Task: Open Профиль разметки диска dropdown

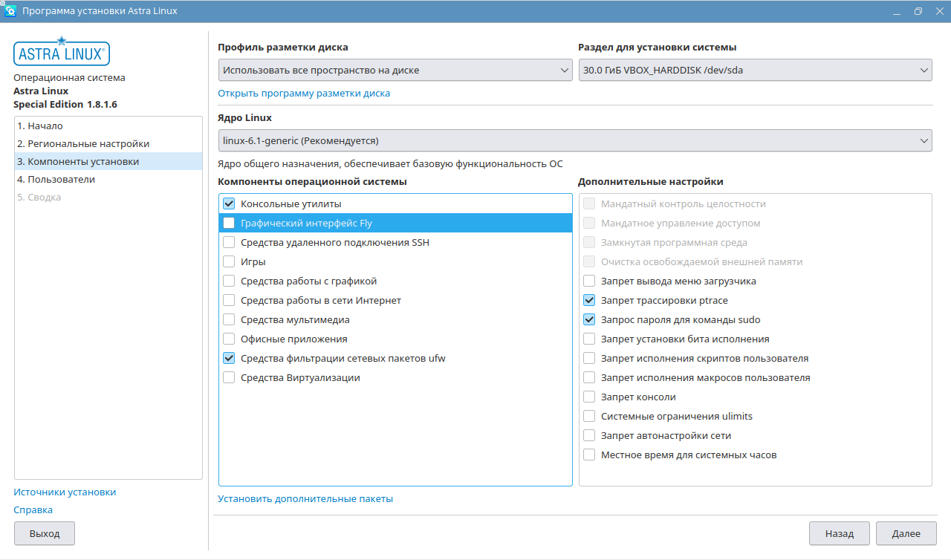Action: pyautogui.click(x=395, y=71)
